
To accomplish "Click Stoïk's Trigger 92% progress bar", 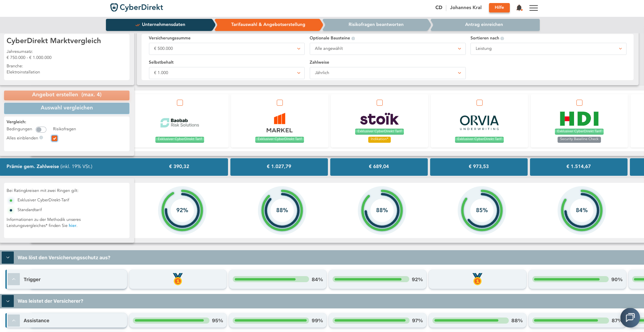I will 372,279.
